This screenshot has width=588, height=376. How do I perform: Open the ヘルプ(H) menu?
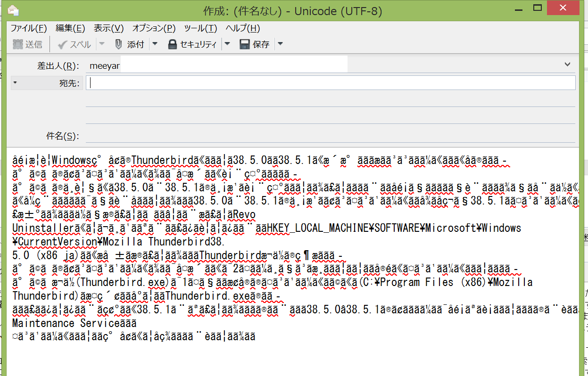242,28
